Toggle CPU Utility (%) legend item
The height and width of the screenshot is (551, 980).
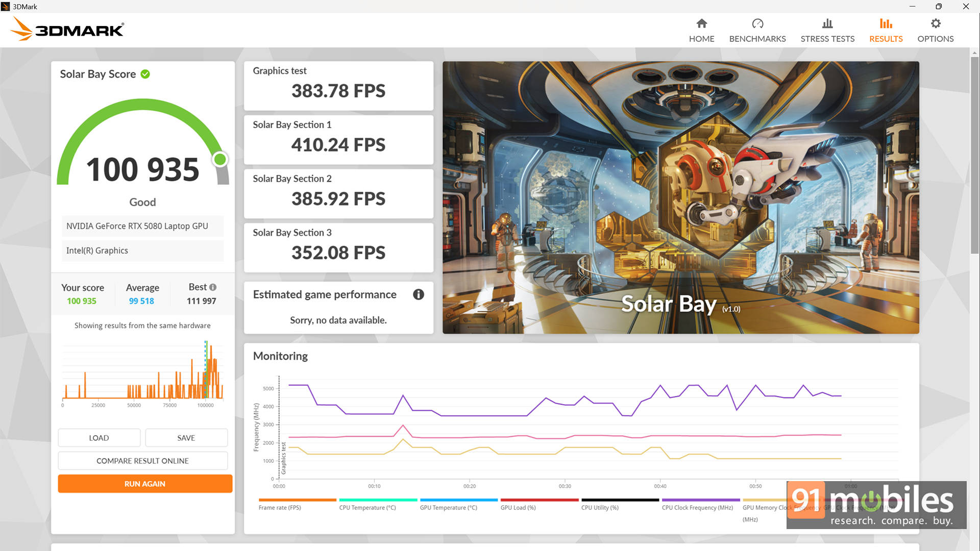click(600, 508)
